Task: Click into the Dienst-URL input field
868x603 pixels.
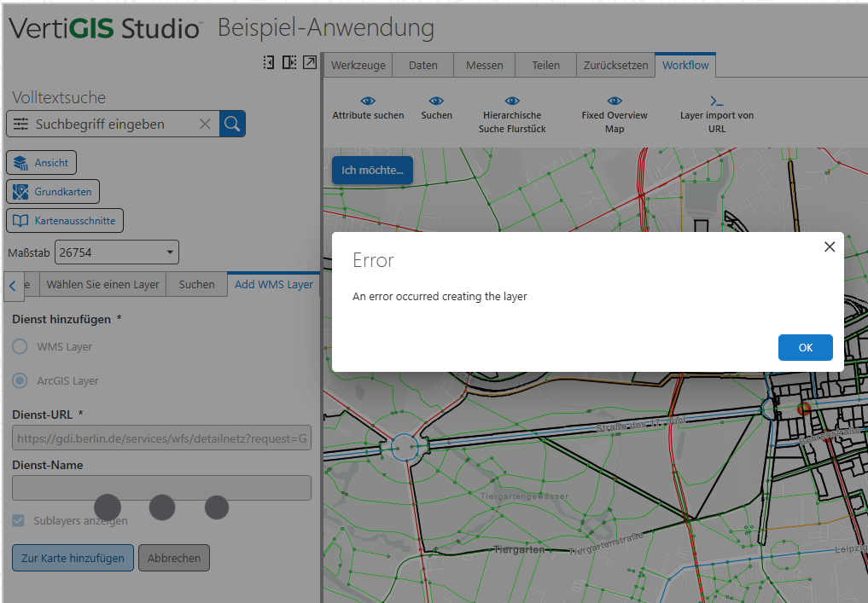Action: pos(161,438)
